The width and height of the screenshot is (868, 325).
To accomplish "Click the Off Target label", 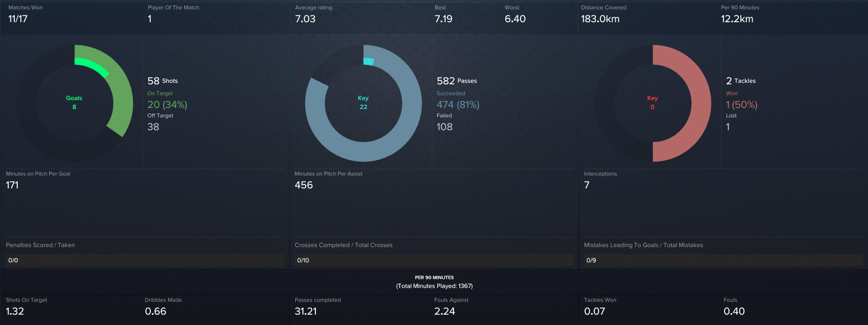I will (x=161, y=115).
